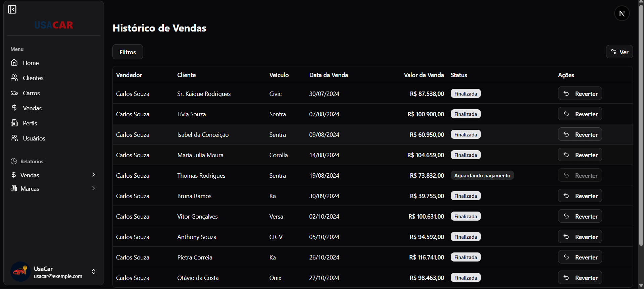Open the Ver column visibility menu
The image size is (644, 289).
pos(619,52)
